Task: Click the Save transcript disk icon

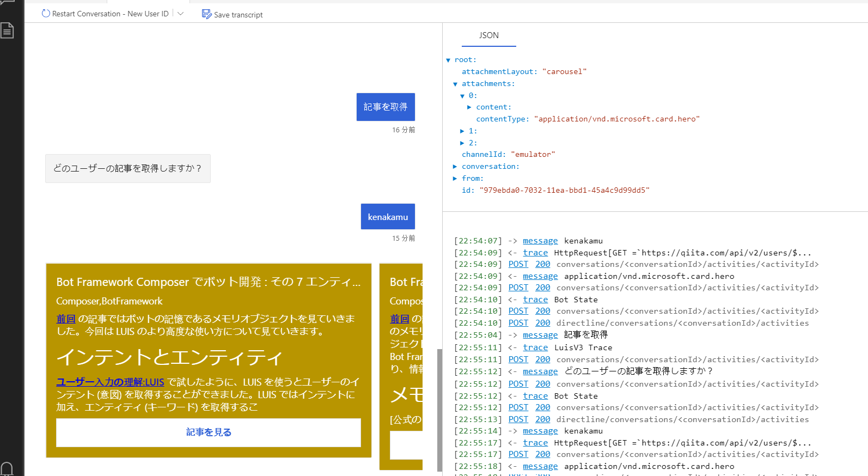Action: click(x=206, y=14)
